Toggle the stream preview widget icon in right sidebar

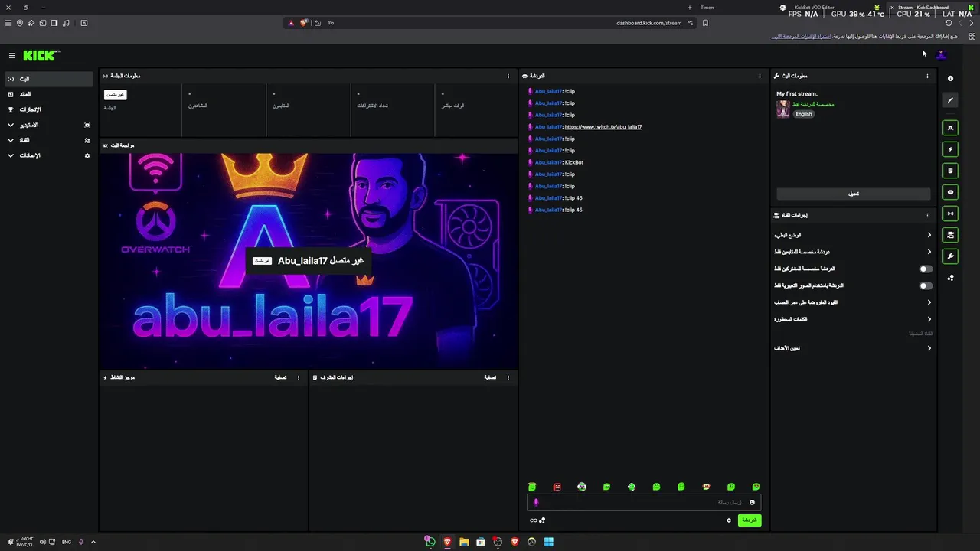tap(950, 128)
